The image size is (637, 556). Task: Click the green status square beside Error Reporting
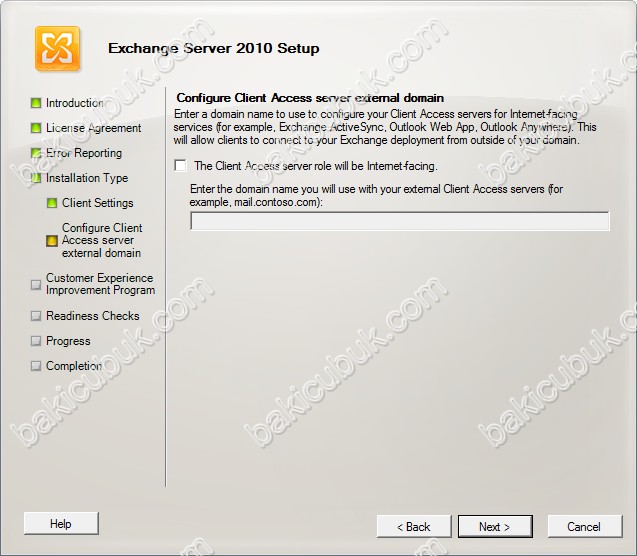coord(36,153)
